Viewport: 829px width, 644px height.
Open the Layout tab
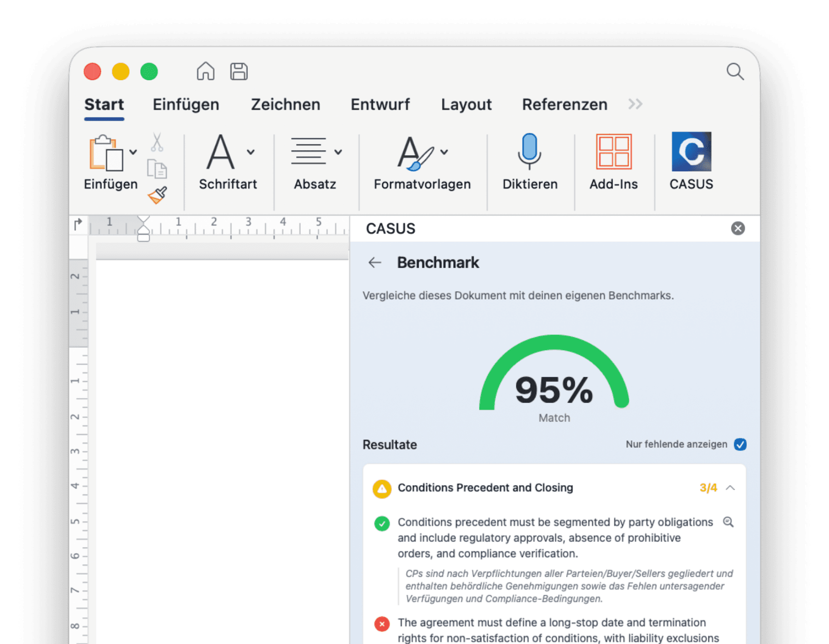click(x=466, y=105)
